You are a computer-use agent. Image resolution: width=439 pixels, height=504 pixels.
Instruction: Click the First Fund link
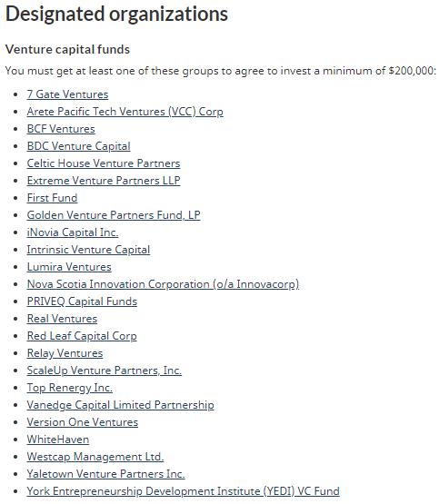tap(52, 198)
